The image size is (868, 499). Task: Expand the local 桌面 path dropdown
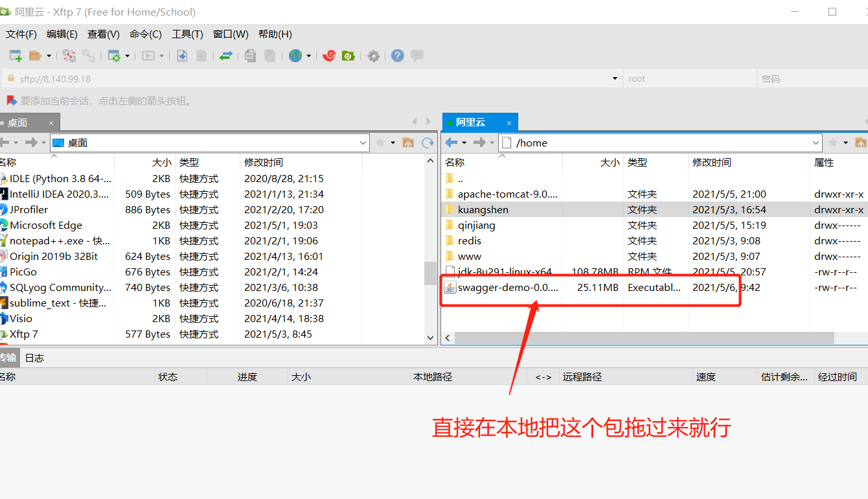tap(363, 143)
